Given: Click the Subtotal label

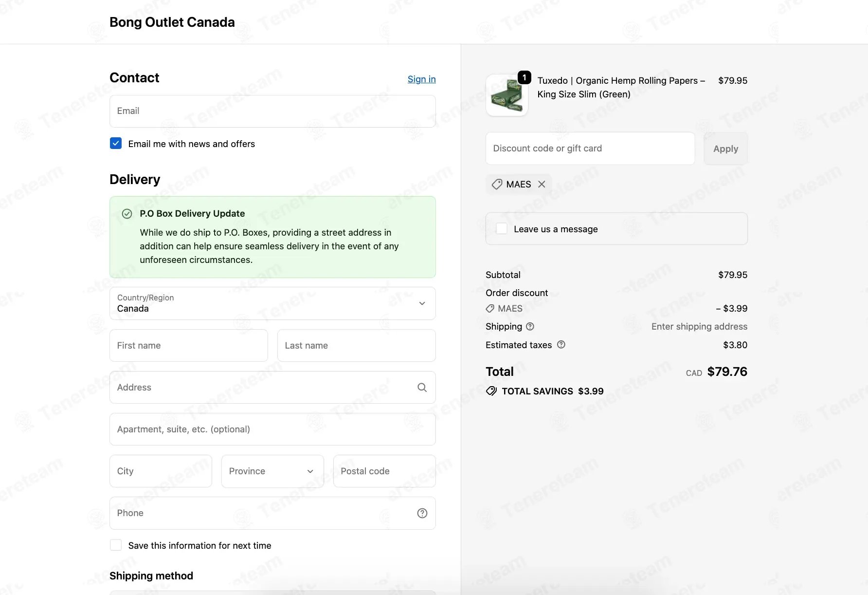Looking at the screenshot, I should [503, 275].
